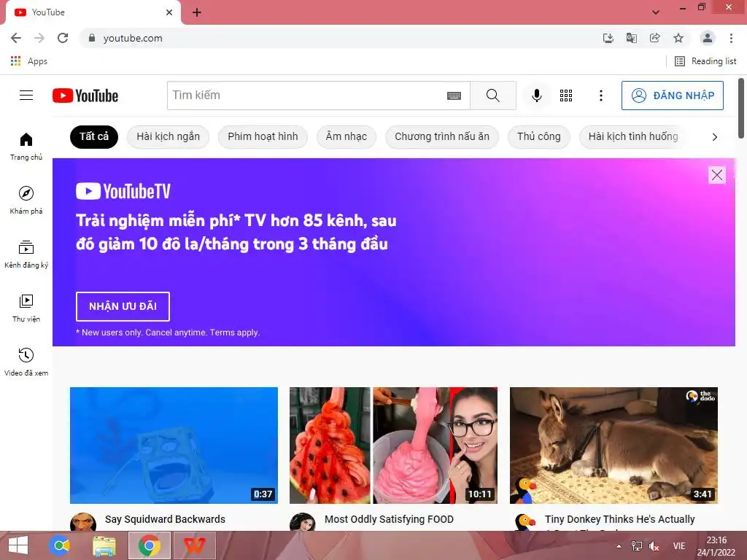Screen dimensions: 747x560
Task: Open the on-screen keyboard in search box
Action: pos(454,96)
